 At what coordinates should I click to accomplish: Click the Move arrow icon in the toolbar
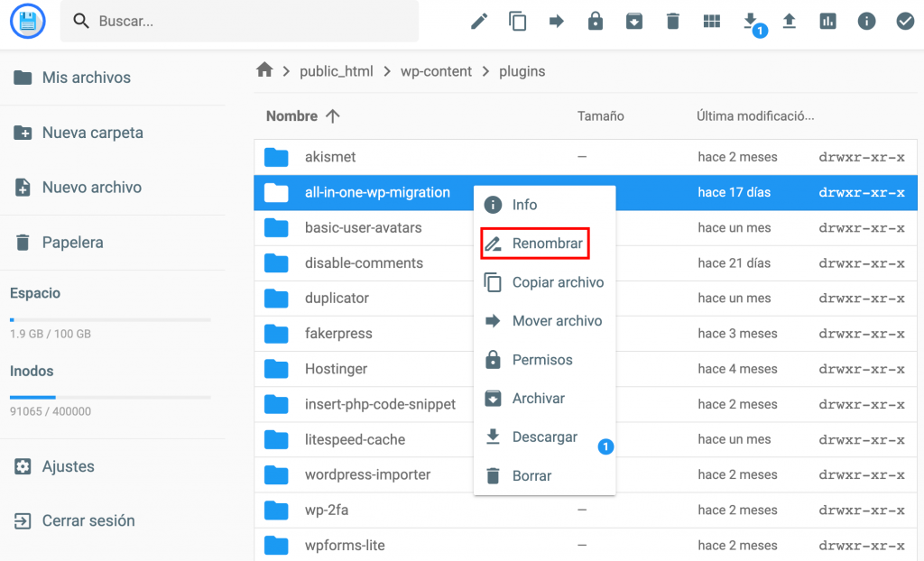557,20
